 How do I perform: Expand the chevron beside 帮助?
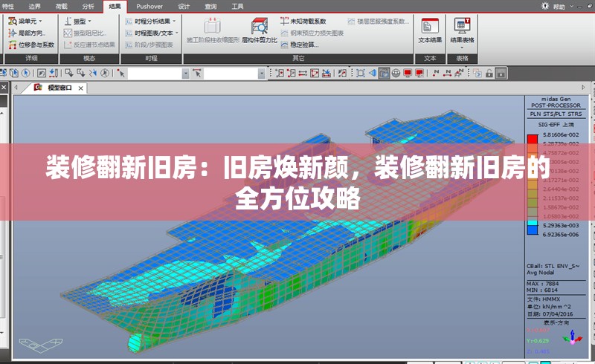572,7
